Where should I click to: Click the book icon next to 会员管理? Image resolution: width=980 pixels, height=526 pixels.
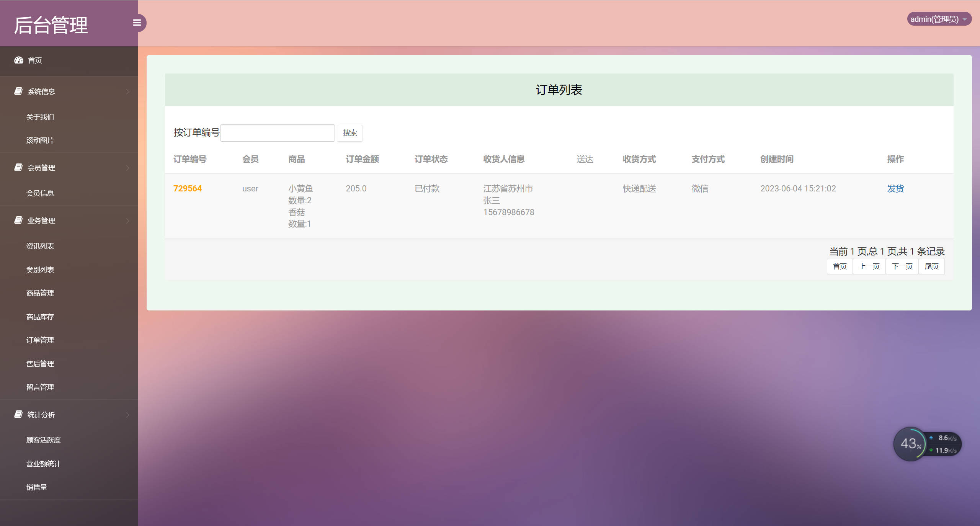(18, 168)
